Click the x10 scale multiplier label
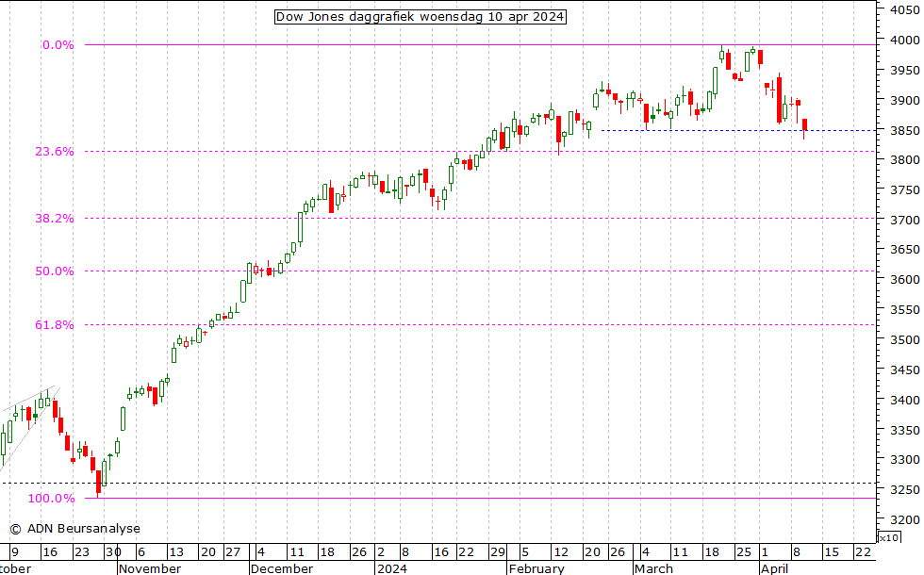 [887, 537]
